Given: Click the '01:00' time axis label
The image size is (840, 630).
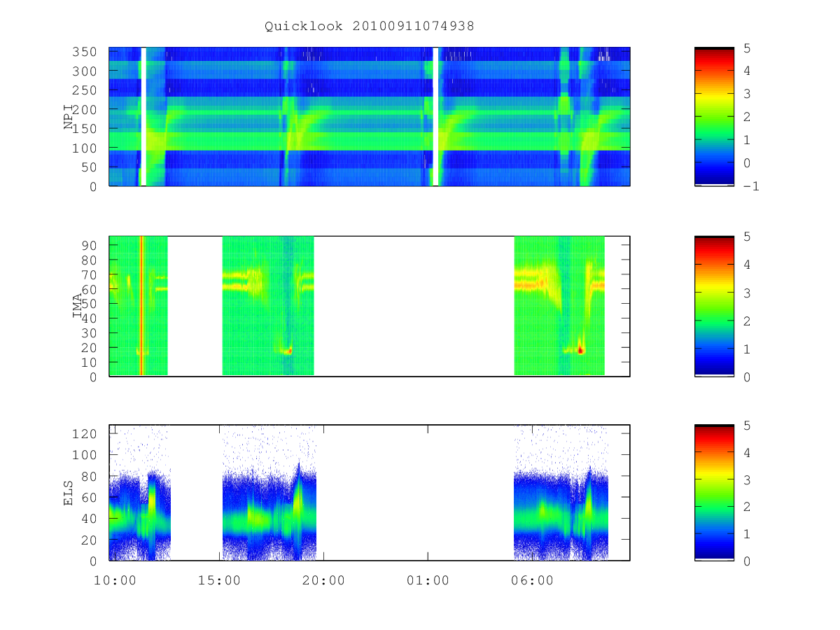Looking at the screenshot, I should click(428, 580).
